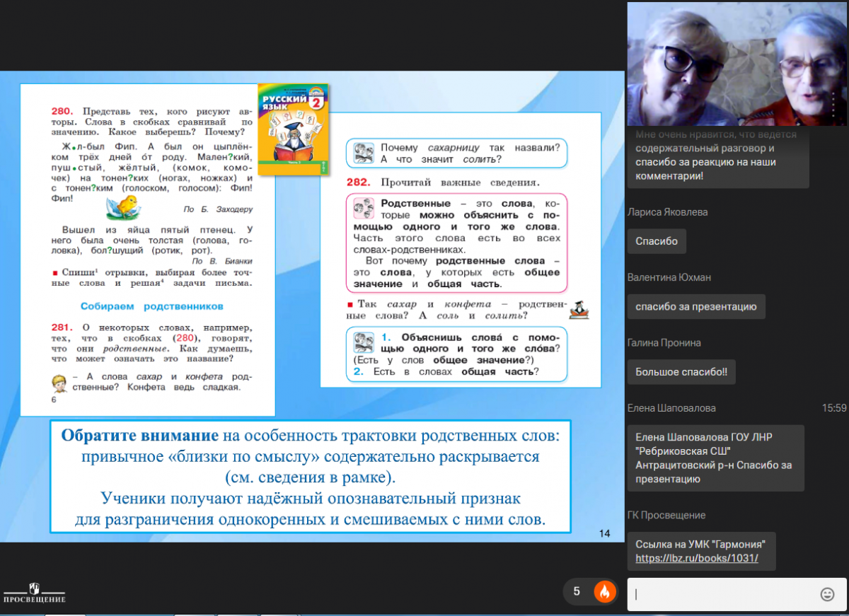
Task: Click the penguin-on-books illustration
Action: [579, 309]
